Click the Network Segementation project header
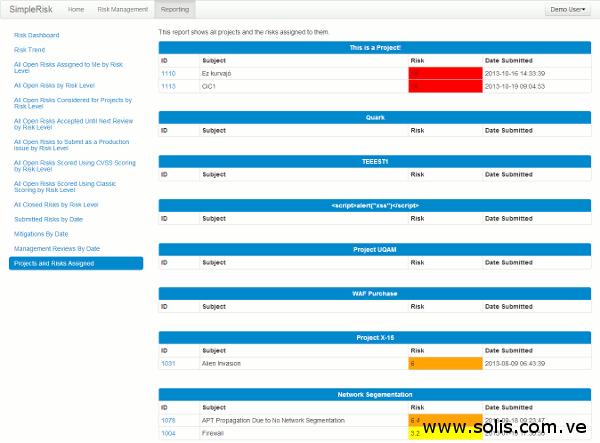Screen dimensions: 600x443 [375, 394]
